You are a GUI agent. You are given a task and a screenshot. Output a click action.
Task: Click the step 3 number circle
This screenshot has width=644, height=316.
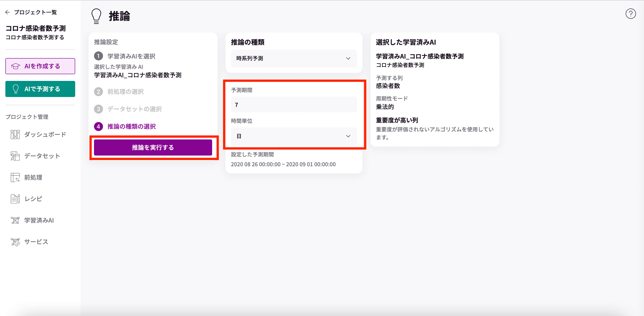pos(98,109)
